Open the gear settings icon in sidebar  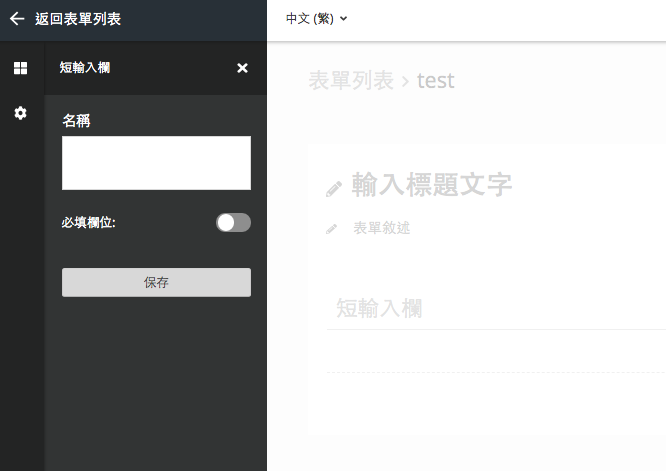tap(20, 113)
